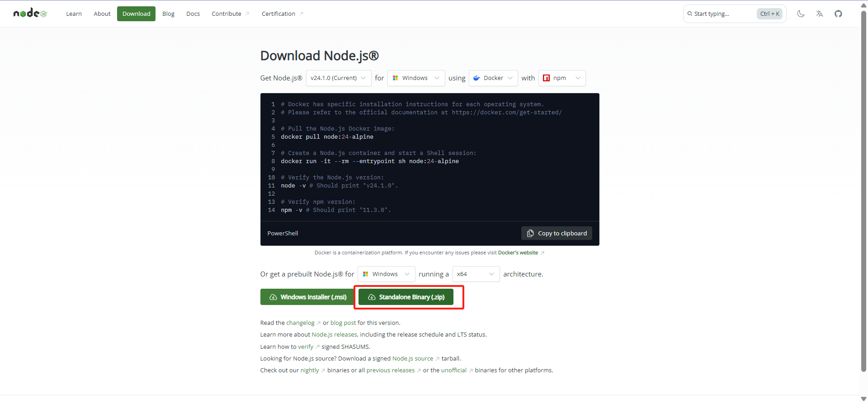The width and height of the screenshot is (868, 403).
Task: Click the 'docker pull node:24-alpine' code line
Action: tap(327, 136)
